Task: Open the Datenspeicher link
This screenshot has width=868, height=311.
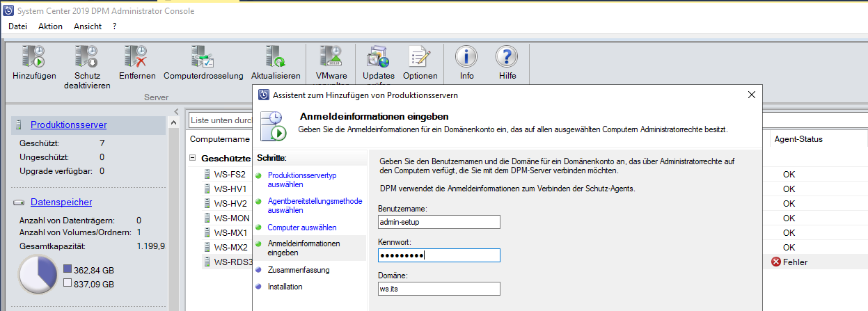Action: (x=61, y=202)
